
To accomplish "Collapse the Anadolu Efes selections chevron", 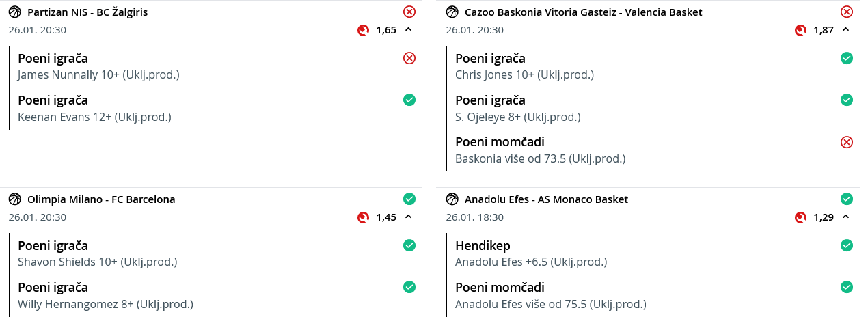I will [845, 217].
